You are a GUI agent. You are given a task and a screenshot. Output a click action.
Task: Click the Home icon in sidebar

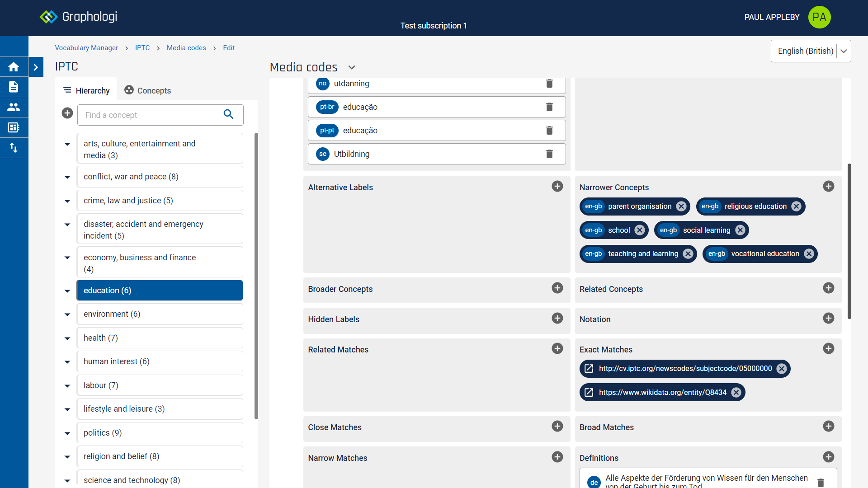click(14, 67)
